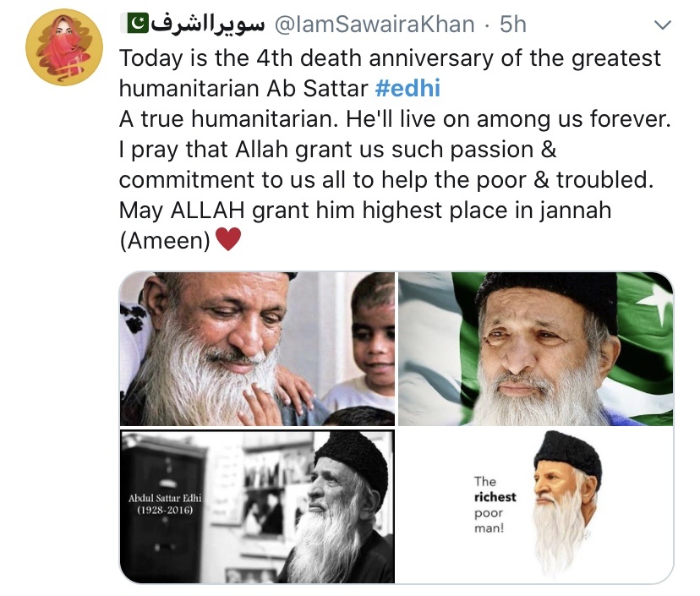Click 'May ALLAH grant him highest place' line
Screen dimensions: 700x596
coord(365,211)
